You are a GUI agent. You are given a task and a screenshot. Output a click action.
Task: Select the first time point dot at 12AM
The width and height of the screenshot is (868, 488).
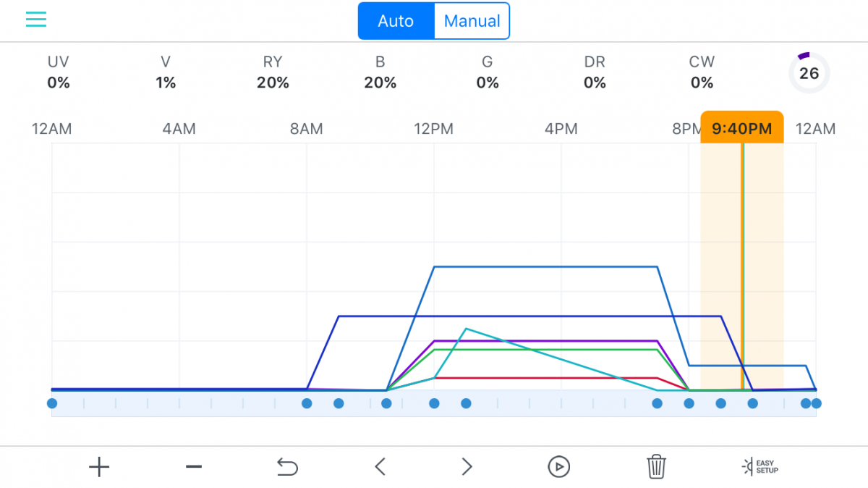coord(52,403)
